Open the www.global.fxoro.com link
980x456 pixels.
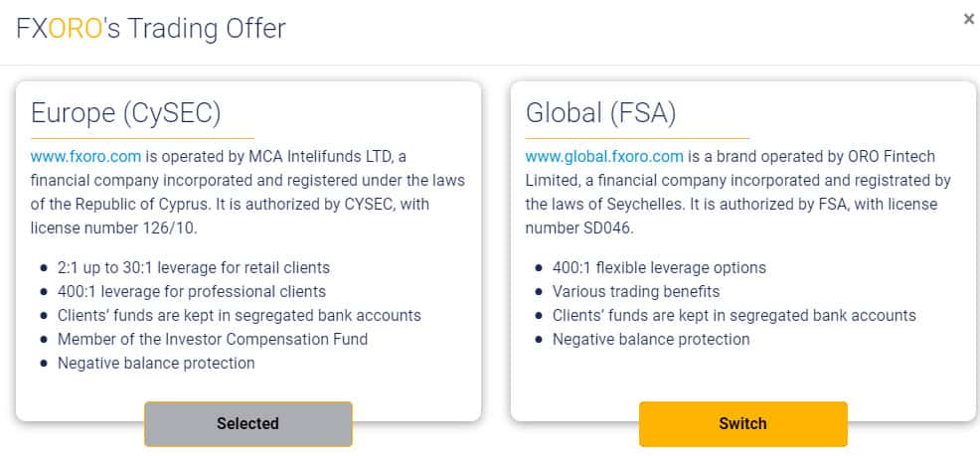[603, 156]
